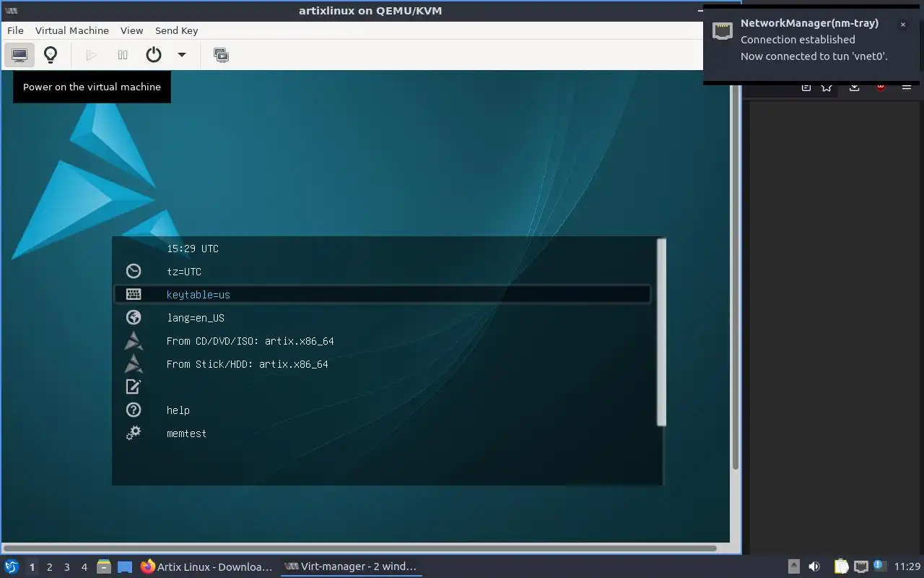Image resolution: width=924 pixels, height=578 pixels.
Task: Open the network manager tray icon
Action: click(860, 567)
